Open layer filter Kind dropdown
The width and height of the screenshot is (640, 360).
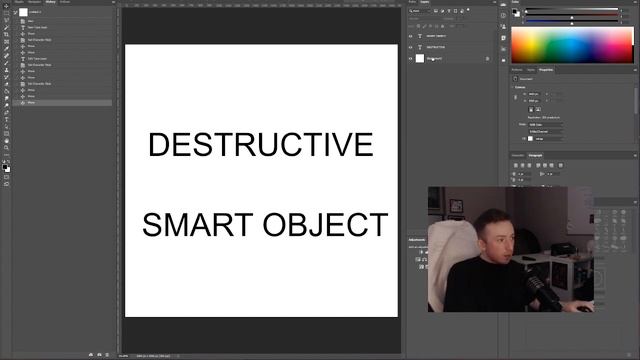coord(420,11)
